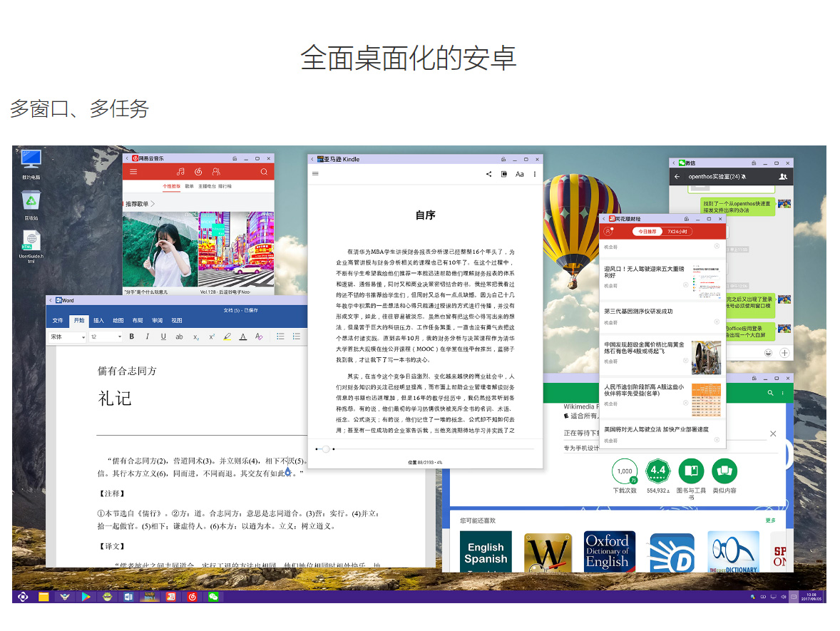Open the emoji picker in WeChat

click(768, 352)
